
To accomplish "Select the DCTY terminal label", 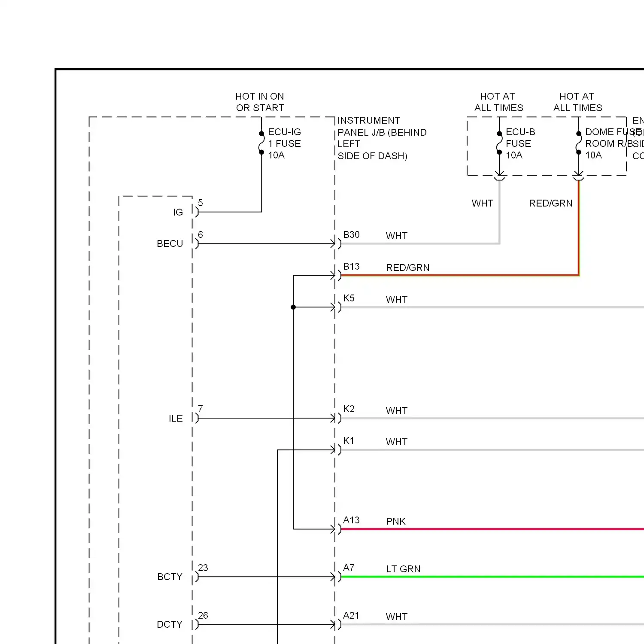I will pos(170,624).
